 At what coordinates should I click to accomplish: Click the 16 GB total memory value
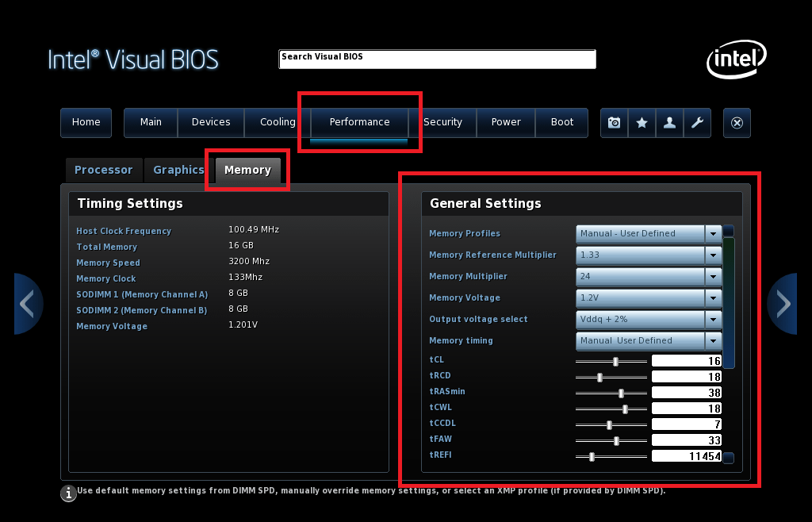pos(241,245)
